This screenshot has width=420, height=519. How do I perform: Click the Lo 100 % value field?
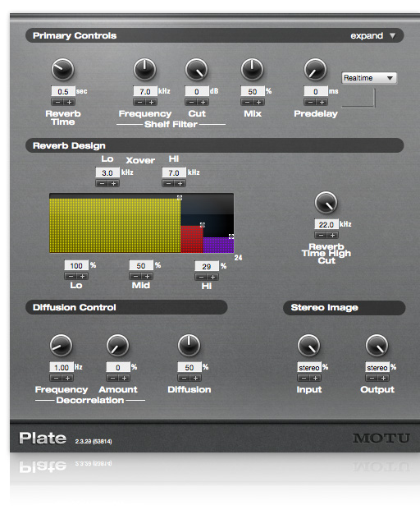(x=76, y=265)
